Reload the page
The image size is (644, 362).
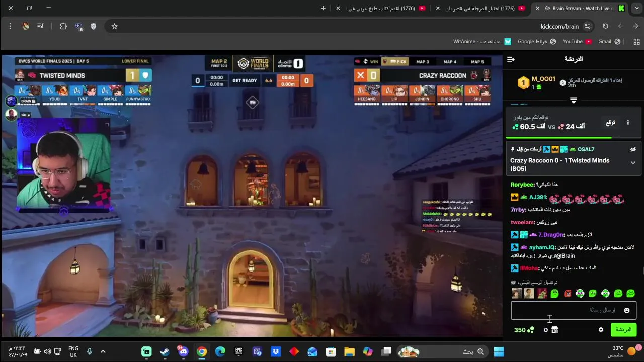click(605, 26)
